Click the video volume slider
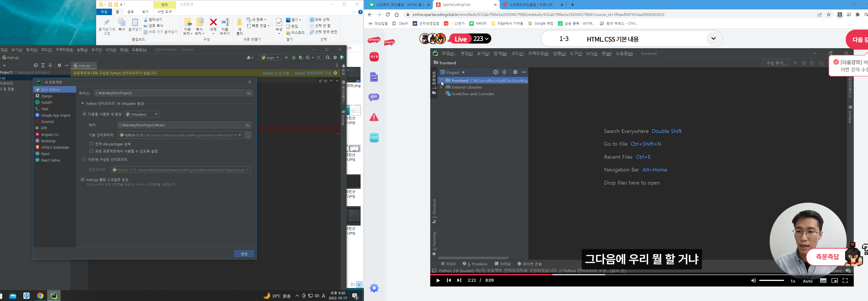Screen dimensions: 868x301 pyautogui.click(x=772, y=280)
